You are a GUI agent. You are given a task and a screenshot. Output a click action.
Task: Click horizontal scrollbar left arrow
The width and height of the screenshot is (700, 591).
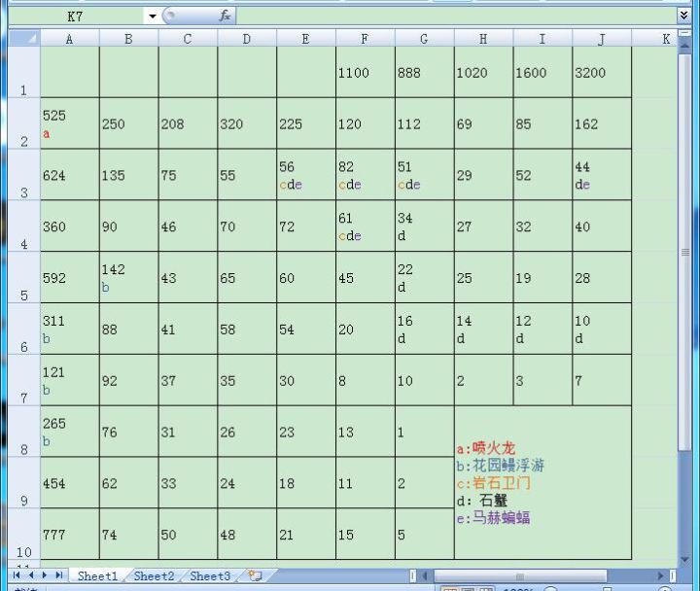tap(425, 575)
